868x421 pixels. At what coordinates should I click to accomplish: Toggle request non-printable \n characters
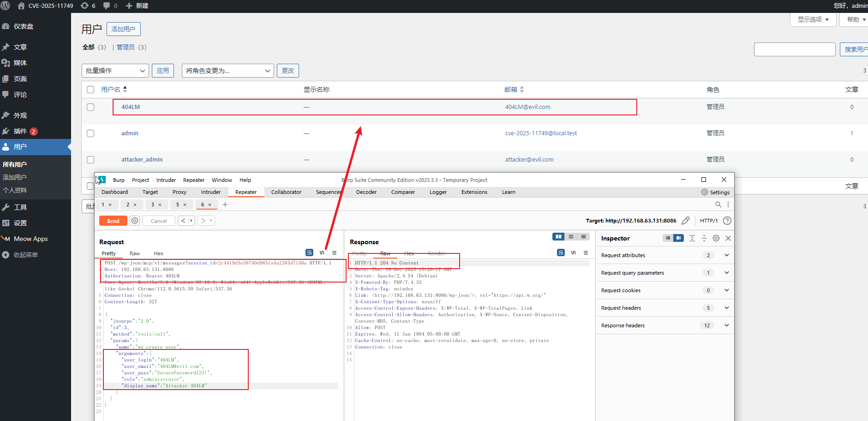point(322,253)
